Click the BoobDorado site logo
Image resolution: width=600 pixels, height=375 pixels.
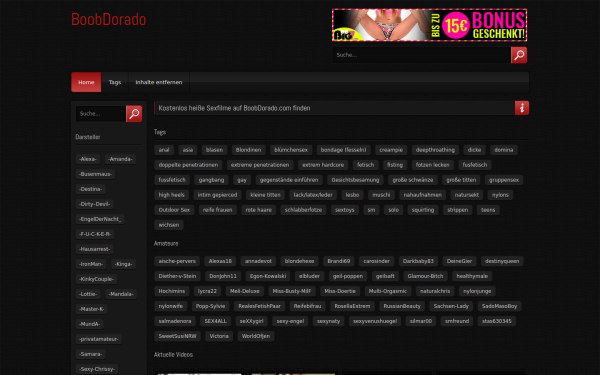(x=109, y=19)
